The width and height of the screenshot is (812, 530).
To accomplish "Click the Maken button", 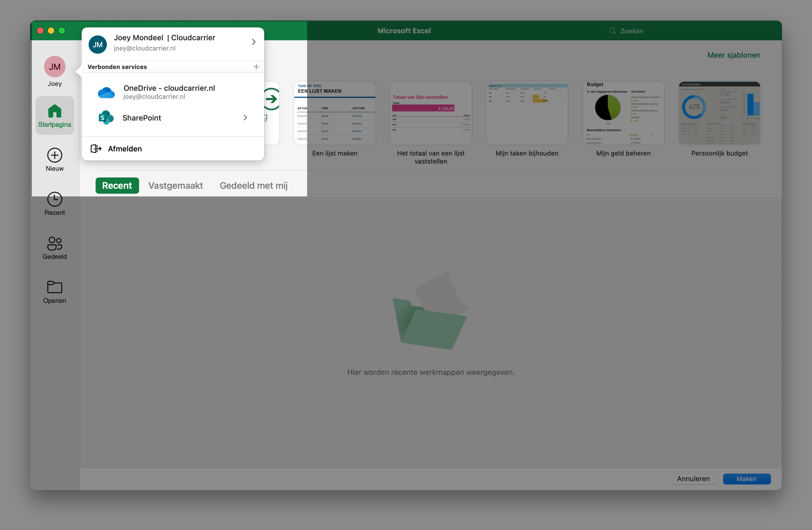I will [746, 478].
